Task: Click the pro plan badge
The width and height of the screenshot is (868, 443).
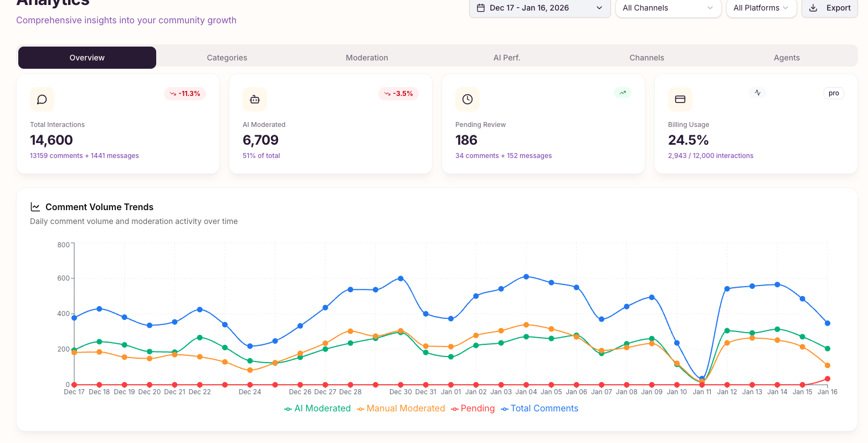Action: point(834,93)
